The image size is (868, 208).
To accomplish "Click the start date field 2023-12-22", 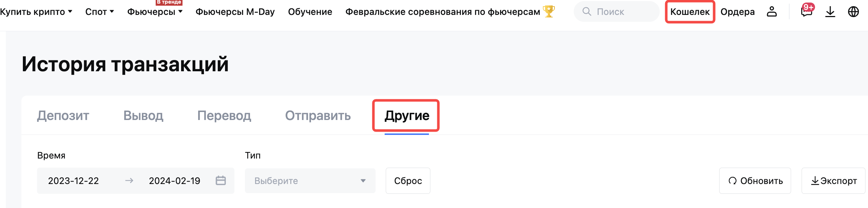I will [74, 181].
